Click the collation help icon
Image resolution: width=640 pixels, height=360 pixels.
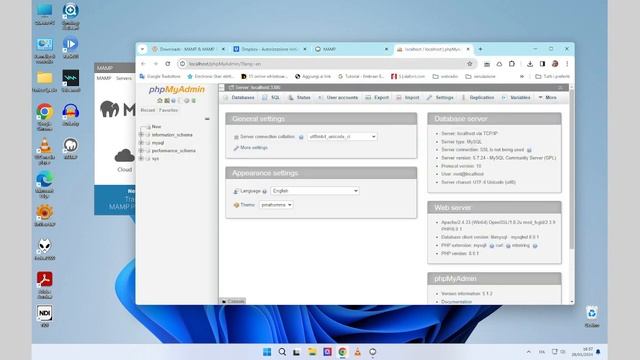pos(301,137)
